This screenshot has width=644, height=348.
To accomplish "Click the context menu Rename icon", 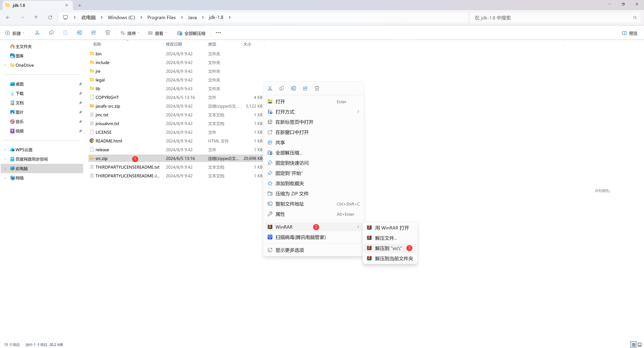I will pos(293,89).
